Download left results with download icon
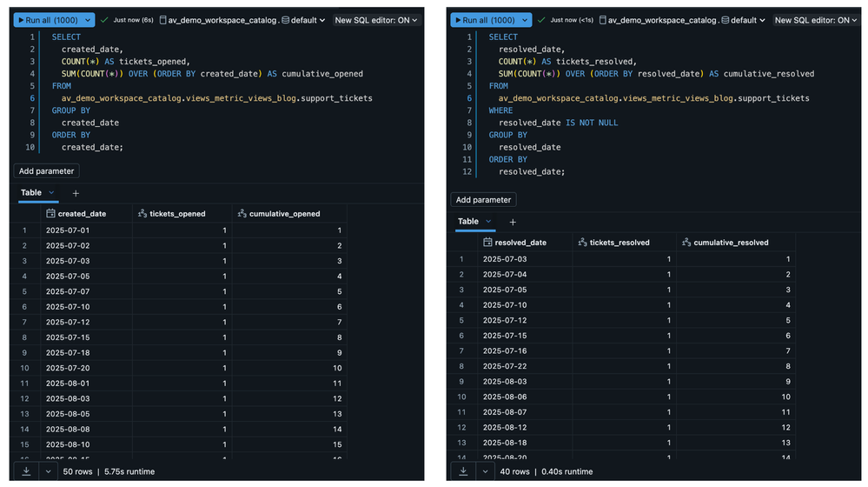Image resolution: width=868 pixels, height=487 pixels. [26, 471]
